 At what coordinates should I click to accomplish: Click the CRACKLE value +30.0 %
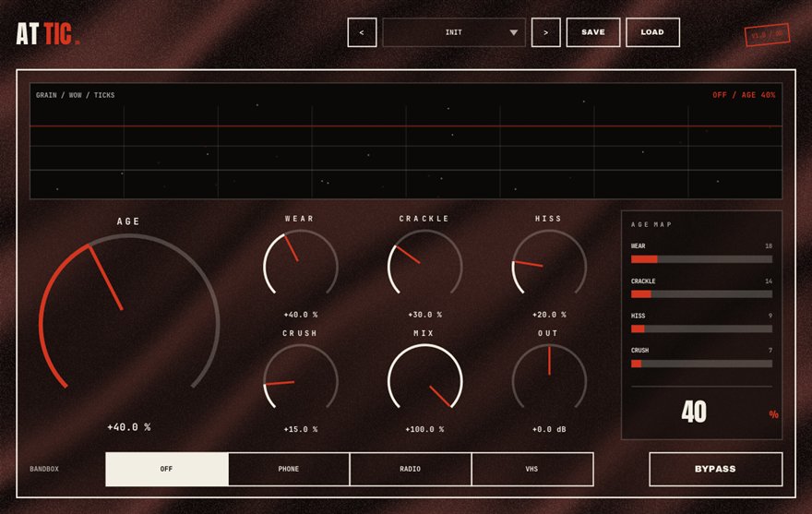(424, 315)
